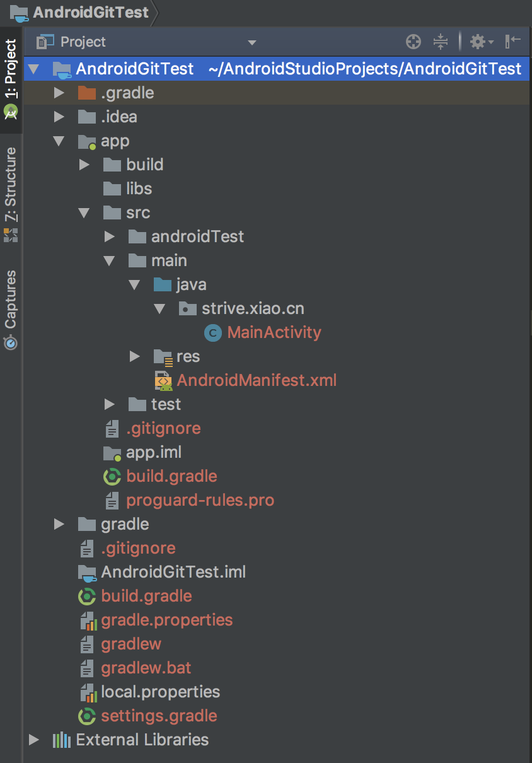Click the res resource folder icon

coord(163,357)
